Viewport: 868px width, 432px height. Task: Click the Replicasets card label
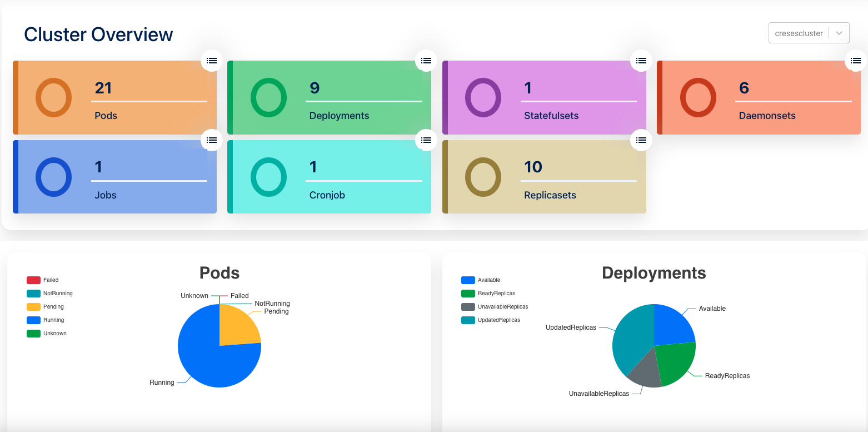pos(550,195)
